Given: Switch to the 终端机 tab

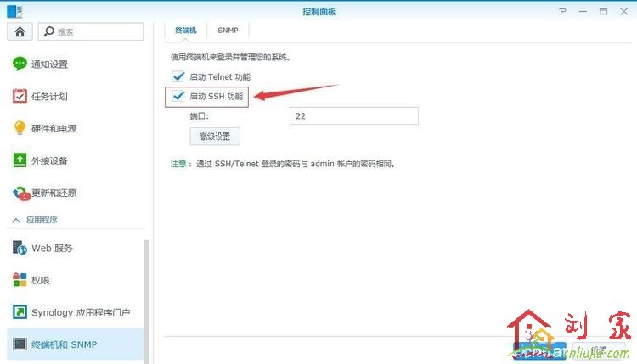Looking at the screenshot, I should tap(185, 30).
